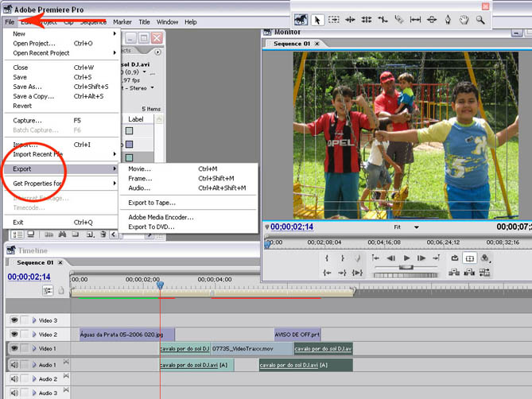532x399 pixels.
Task: Activate the Zoom magnifier tool
Action: (x=480, y=19)
